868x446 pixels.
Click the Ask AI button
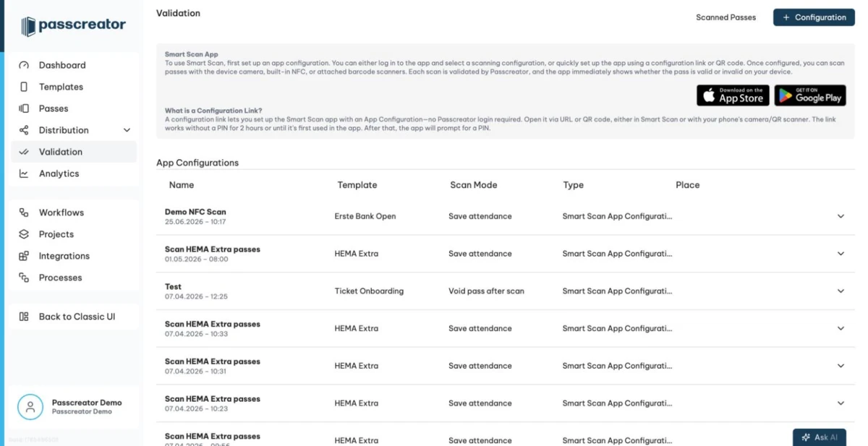820,437
